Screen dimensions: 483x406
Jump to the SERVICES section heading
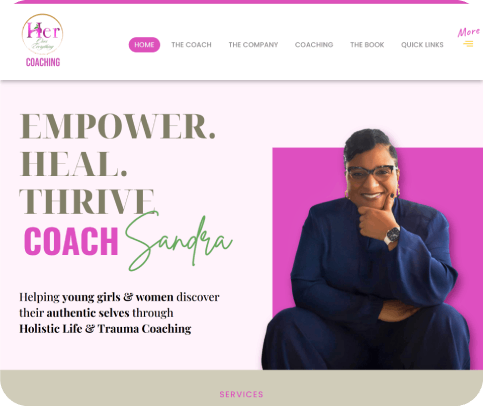pyautogui.click(x=241, y=394)
